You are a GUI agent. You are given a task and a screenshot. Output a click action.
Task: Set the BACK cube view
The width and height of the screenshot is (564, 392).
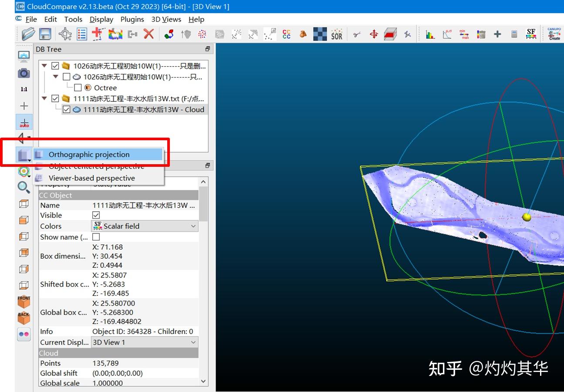tap(24, 318)
